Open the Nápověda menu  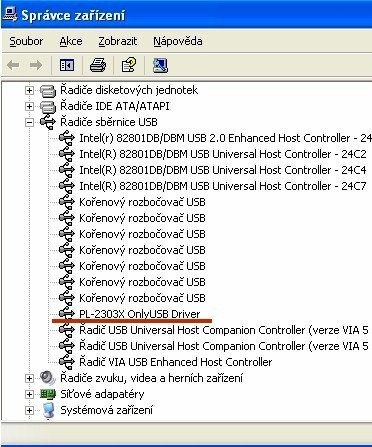pyautogui.click(x=178, y=41)
